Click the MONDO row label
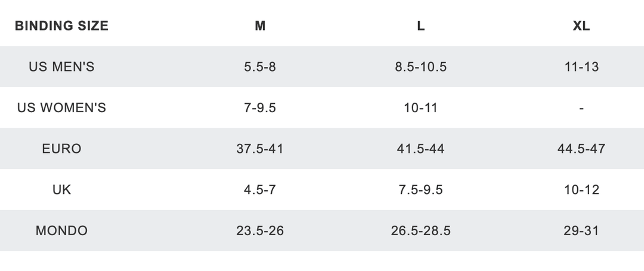Viewport: 644px width, 271px height. [x=61, y=230]
